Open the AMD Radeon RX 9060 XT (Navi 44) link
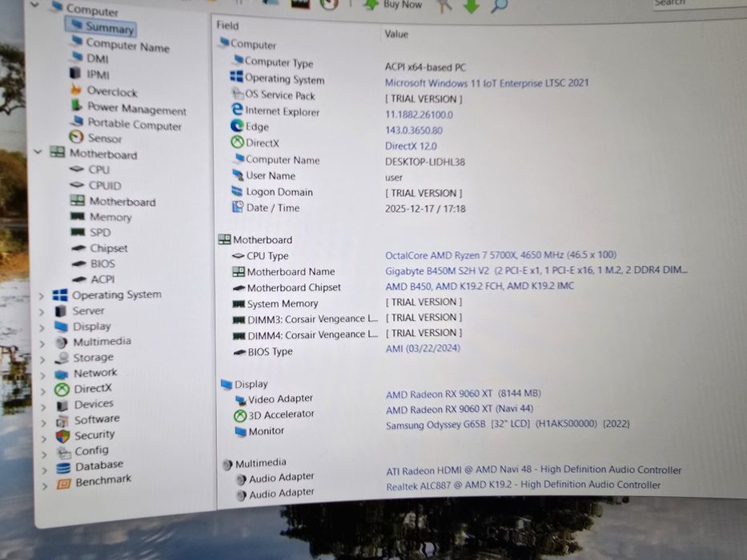Screen dimensions: 747x560 pyautogui.click(x=460, y=409)
